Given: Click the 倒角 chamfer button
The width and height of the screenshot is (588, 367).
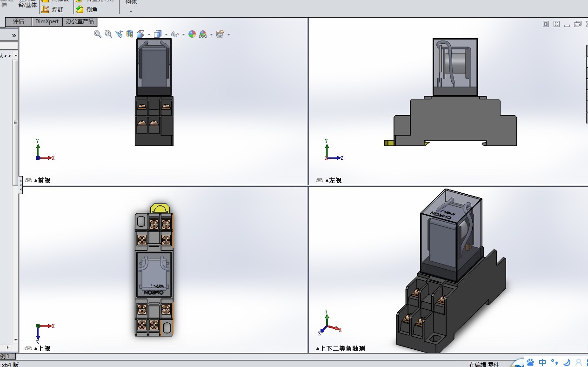Looking at the screenshot, I should click(87, 9).
